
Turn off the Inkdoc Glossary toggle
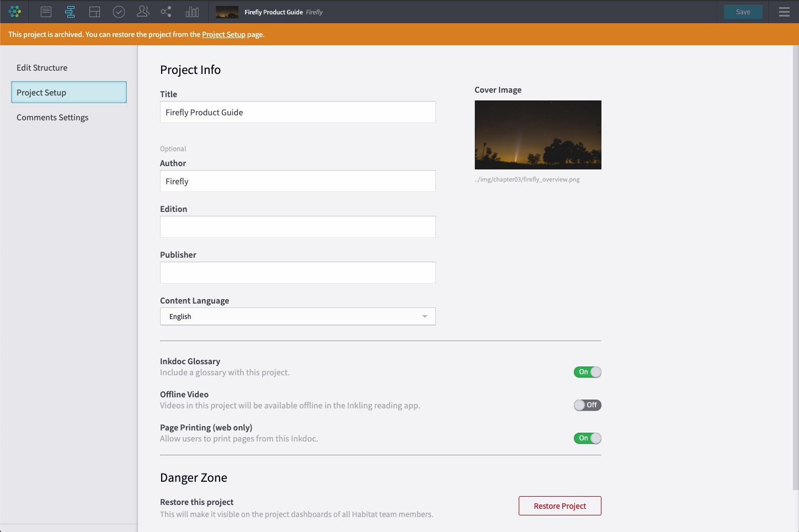coord(587,372)
